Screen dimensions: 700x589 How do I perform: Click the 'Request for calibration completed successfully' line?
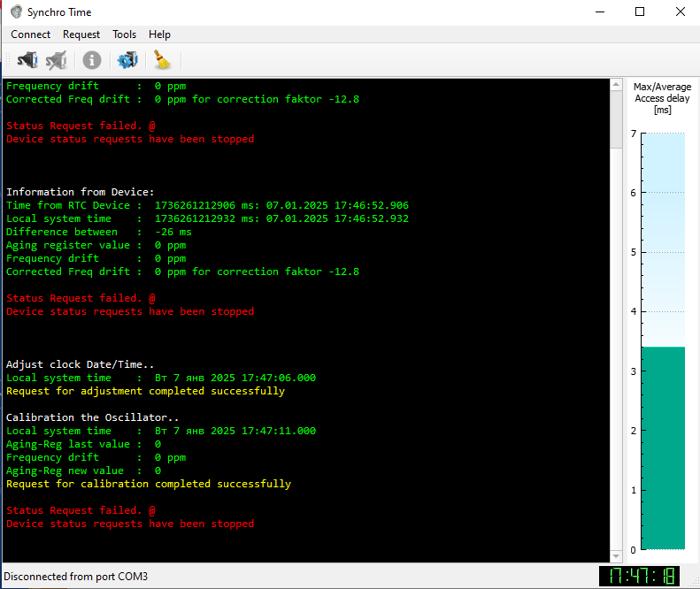coord(148,484)
